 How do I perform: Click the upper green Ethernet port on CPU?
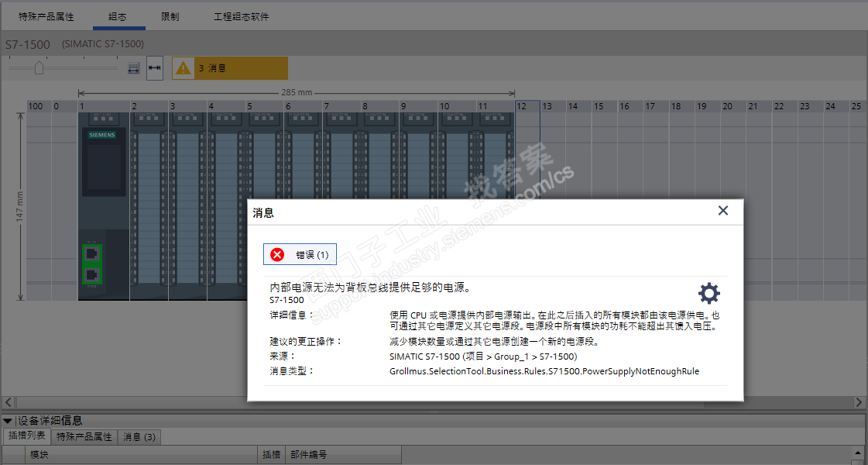(92, 254)
